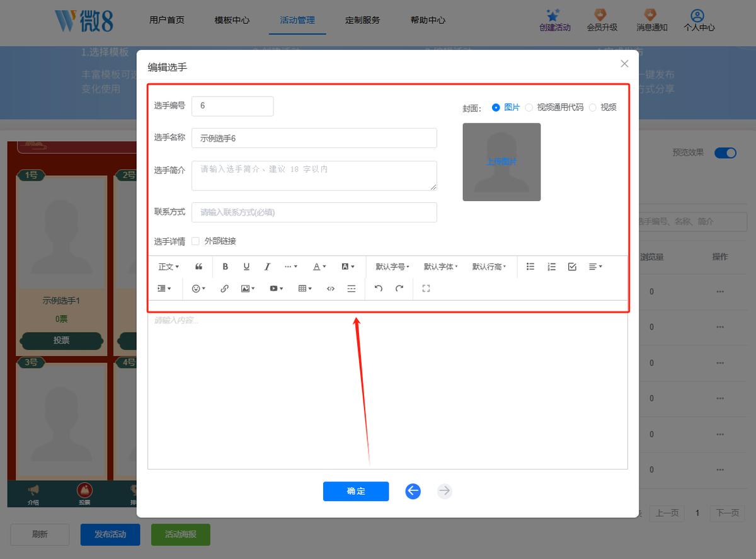This screenshot has height=559, width=756.
Task: Check the 外部链接 checkbox
Action: pos(195,241)
